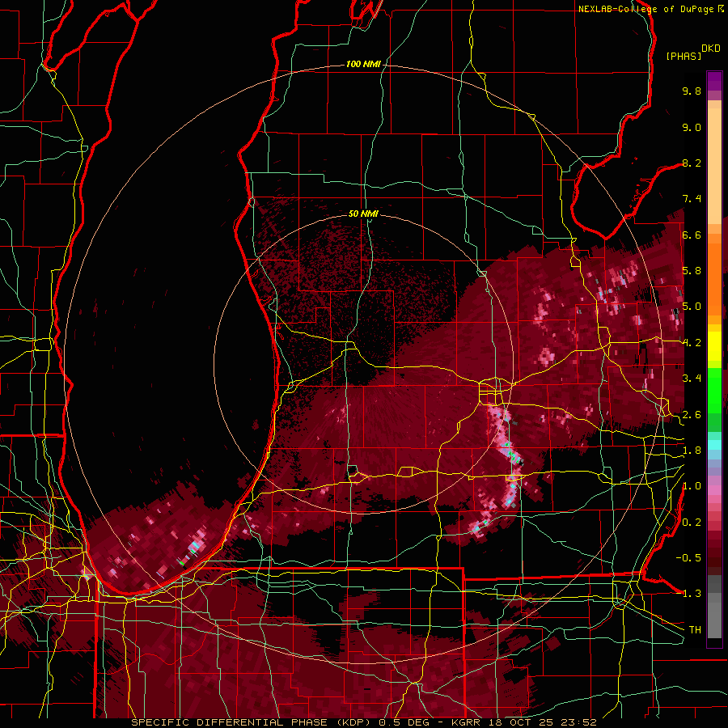
Task: Click the [PHAS] label above the scale
Action: [684, 56]
